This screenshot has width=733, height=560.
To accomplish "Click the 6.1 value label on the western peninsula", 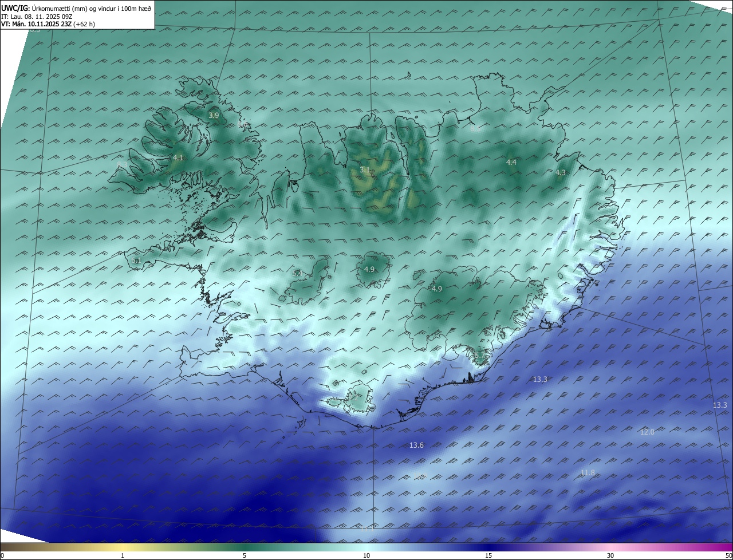I will pos(136,261).
